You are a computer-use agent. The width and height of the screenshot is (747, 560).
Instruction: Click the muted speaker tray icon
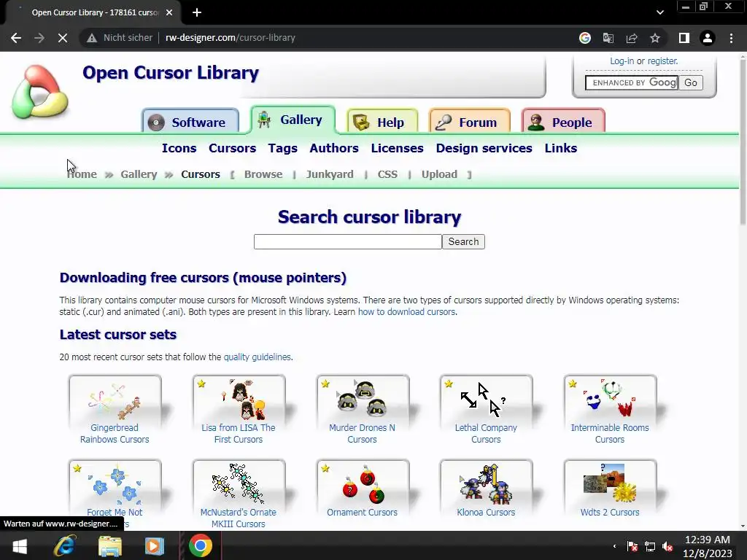click(x=667, y=547)
